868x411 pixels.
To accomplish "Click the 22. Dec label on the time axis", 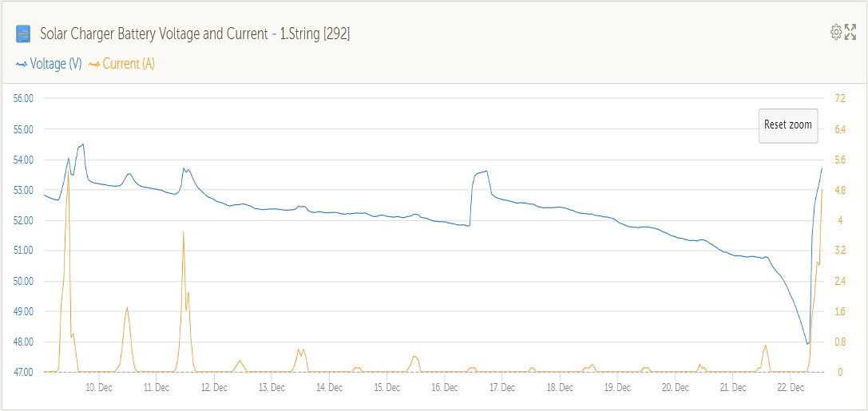I will pos(791,388).
